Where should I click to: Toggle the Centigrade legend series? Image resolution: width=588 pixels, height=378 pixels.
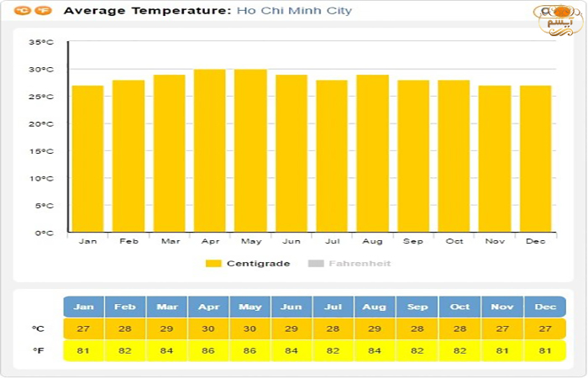(x=258, y=264)
